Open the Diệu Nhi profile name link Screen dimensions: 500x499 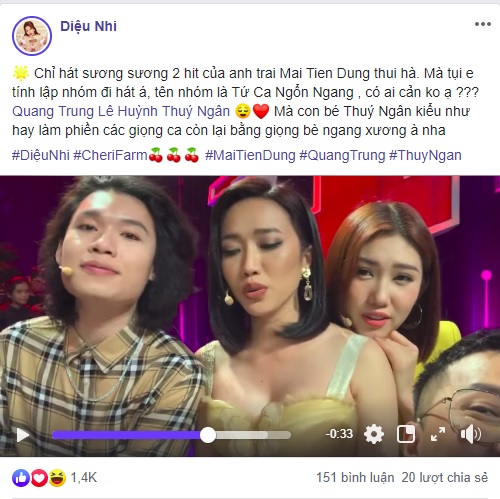click(88, 26)
